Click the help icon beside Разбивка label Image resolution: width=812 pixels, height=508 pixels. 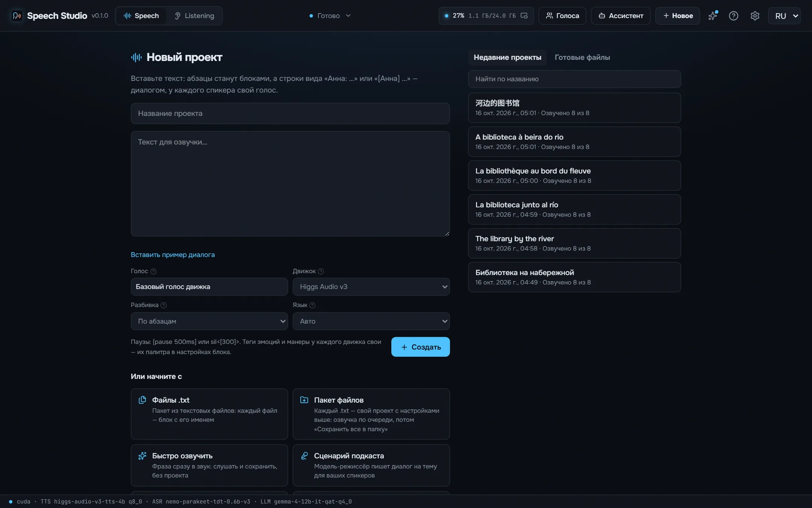tap(164, 305)
